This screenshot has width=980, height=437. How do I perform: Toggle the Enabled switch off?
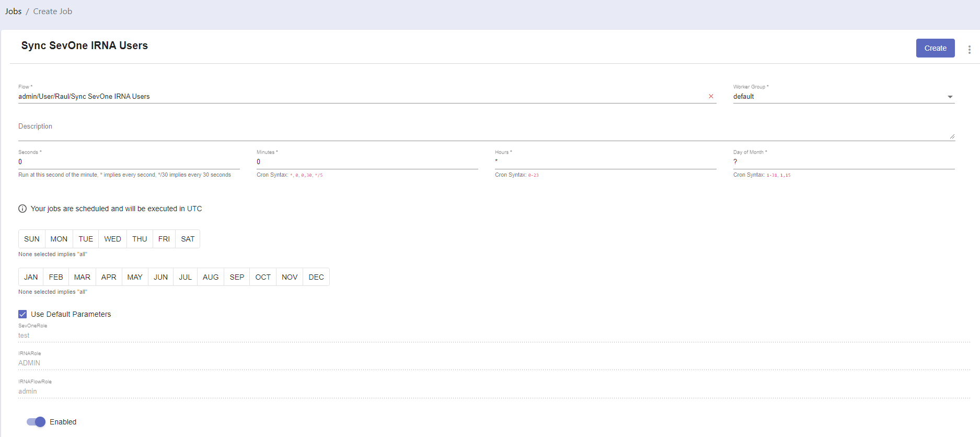36,422
